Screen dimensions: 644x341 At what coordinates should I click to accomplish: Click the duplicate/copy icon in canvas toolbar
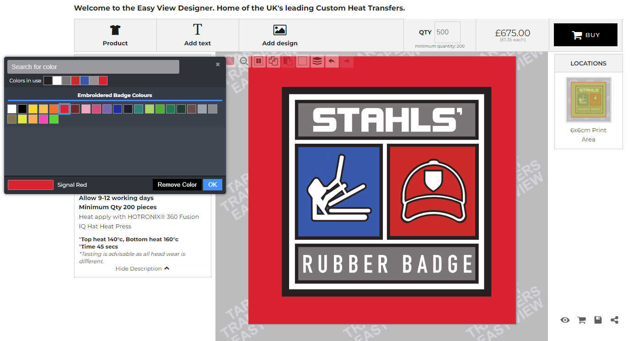(x=274, y=61)
